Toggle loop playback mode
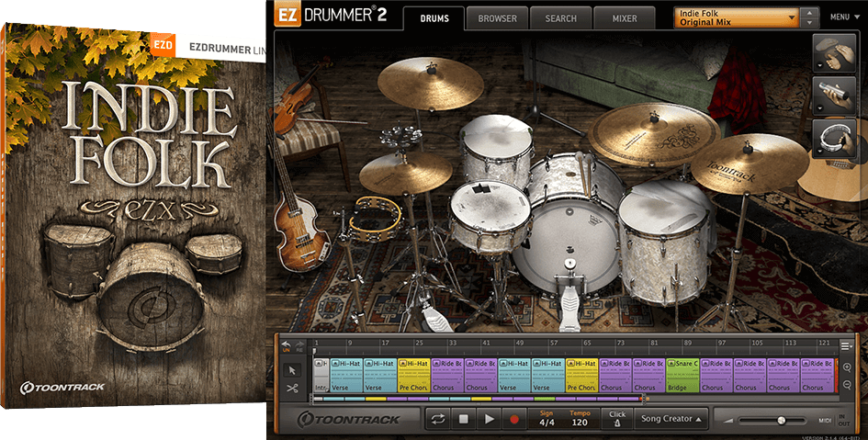The image size is (868, 440). click(439, 420)
